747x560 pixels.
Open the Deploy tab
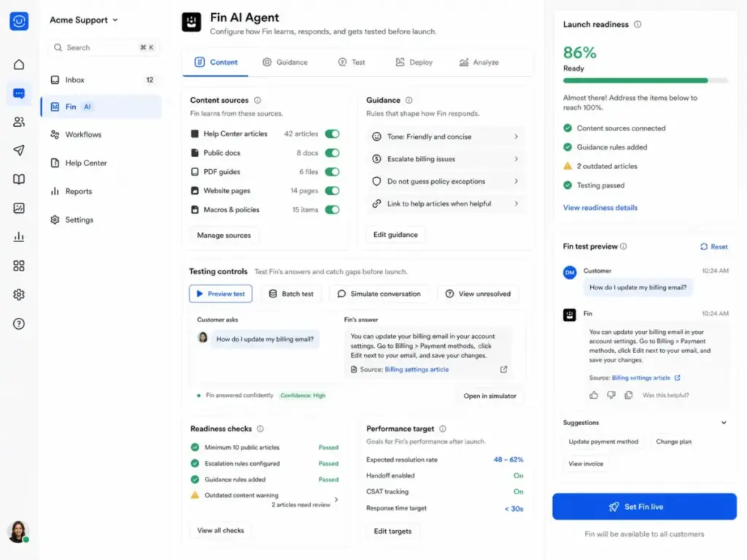[x=414, y=63]
